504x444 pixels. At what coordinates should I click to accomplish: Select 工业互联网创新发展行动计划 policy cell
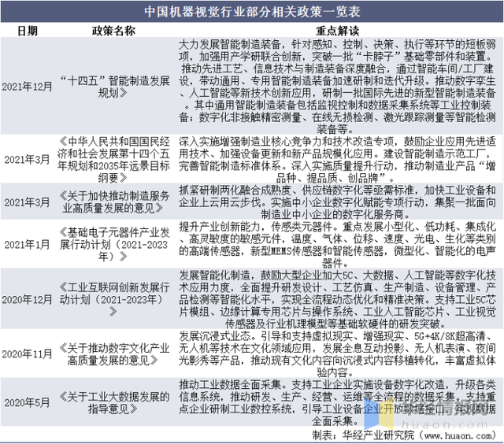point(113,299)
